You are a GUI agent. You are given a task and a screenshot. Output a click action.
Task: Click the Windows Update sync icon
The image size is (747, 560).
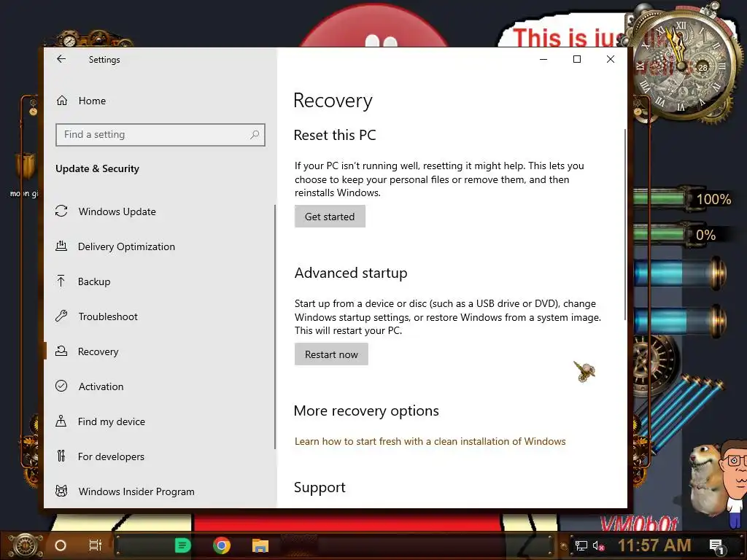click(61, 211)
